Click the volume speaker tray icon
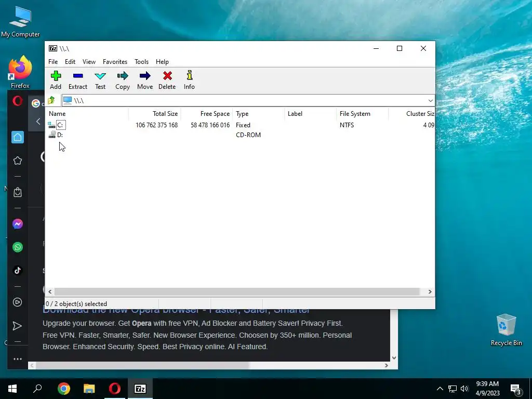532x399 pixels. click(464, 389)
